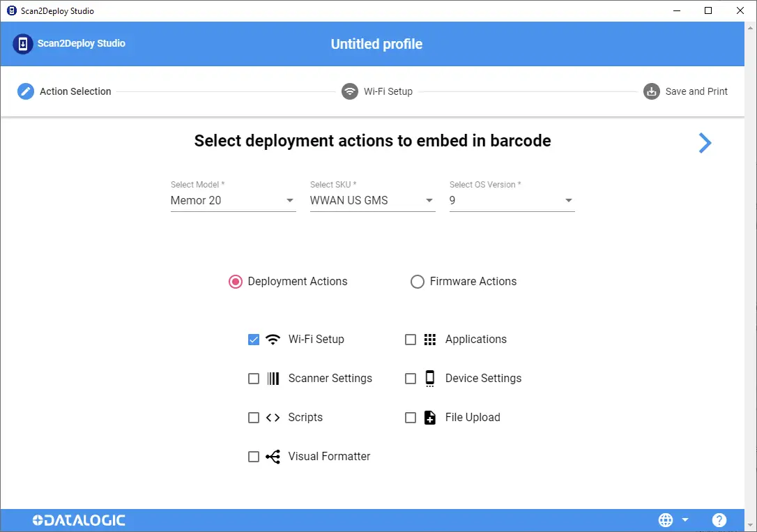Screen dimensions: 757x532
Task: Enable the Device Settings checkbox
Action: pyautogui.click(x=411, y=379)
